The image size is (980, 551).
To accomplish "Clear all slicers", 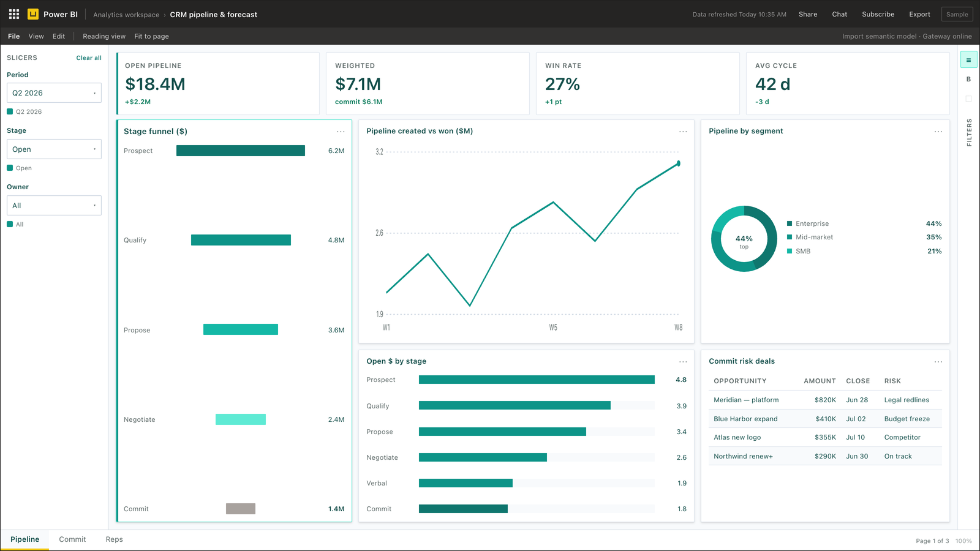I will coord(89,58).
